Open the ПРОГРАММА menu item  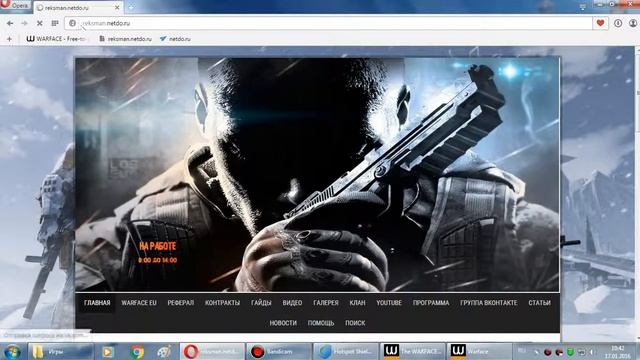[x=431, y=303]
